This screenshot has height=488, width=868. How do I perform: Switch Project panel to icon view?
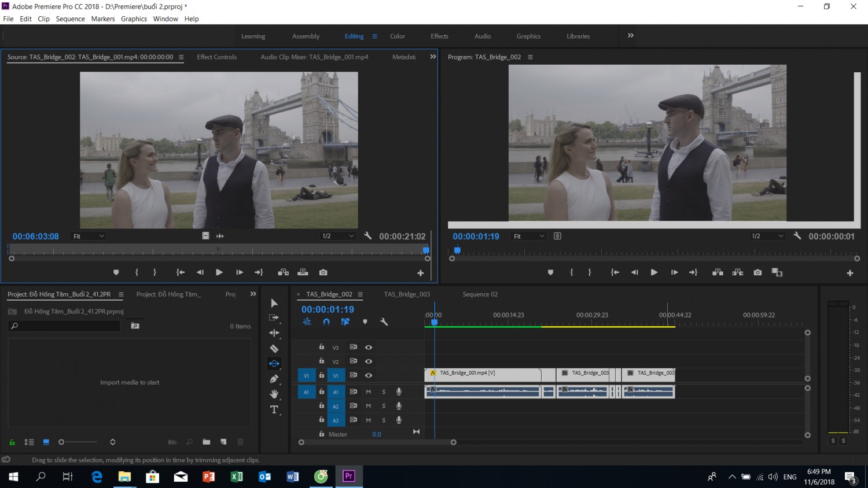click(46, 442)
